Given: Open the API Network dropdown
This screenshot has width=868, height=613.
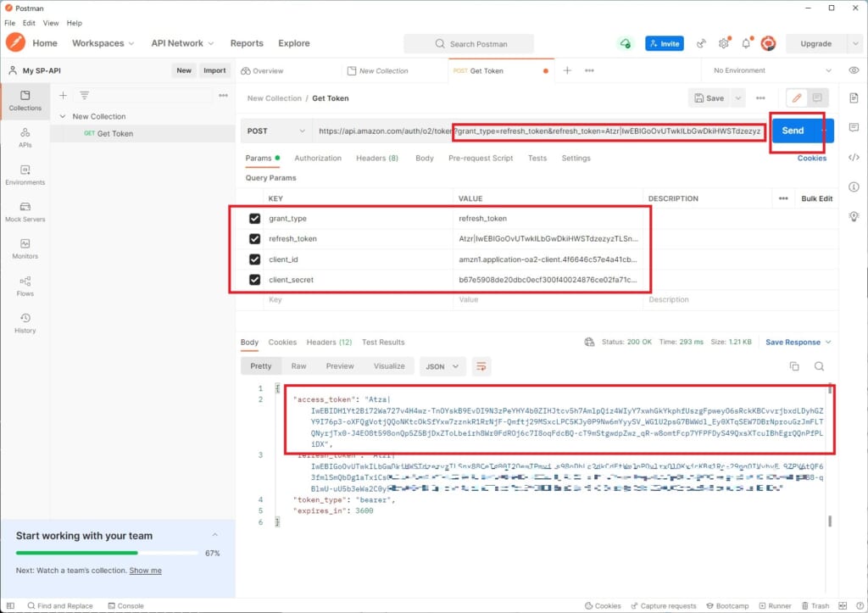Looking at the screenshot, I should click(x=182, y=43).
